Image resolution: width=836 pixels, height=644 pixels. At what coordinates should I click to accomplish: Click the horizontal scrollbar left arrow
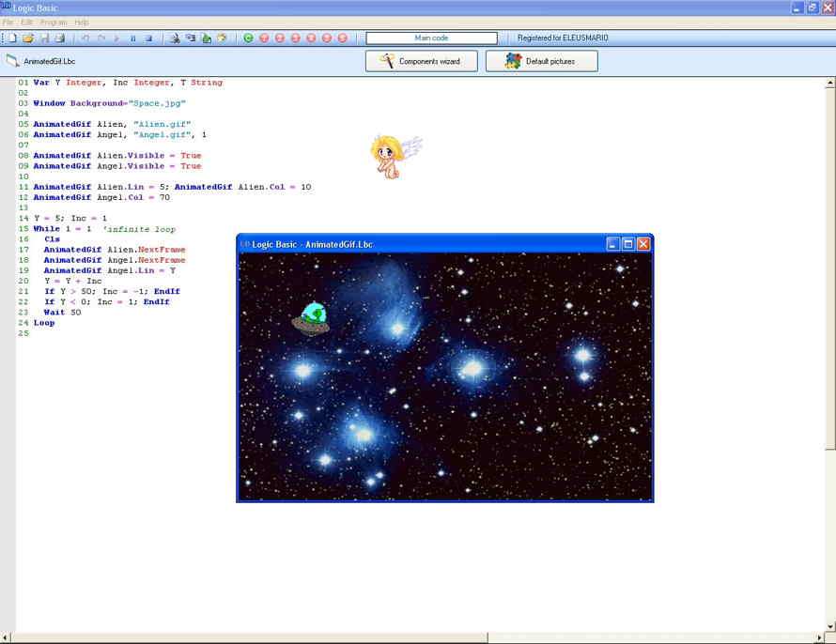(x=5, y=637)
